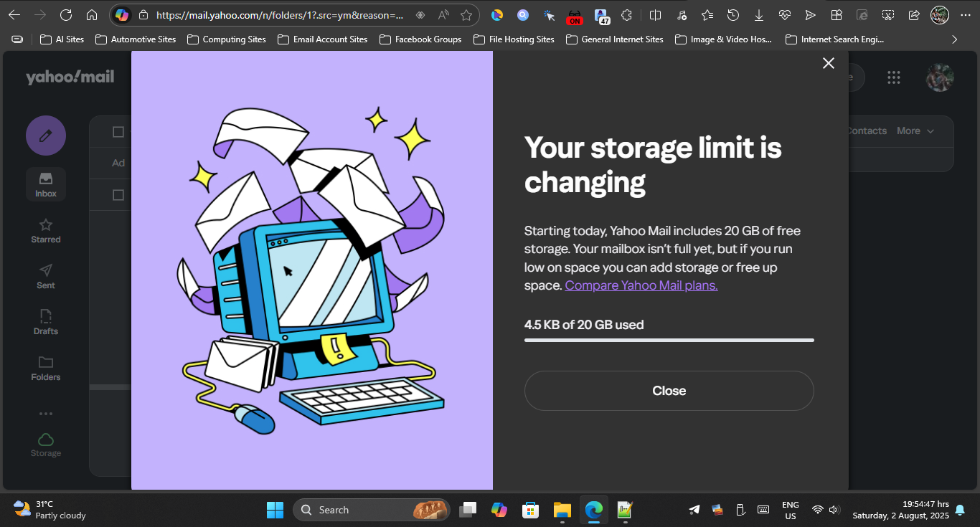Go to the browser home page
The image size is (980, 527).
92,15
